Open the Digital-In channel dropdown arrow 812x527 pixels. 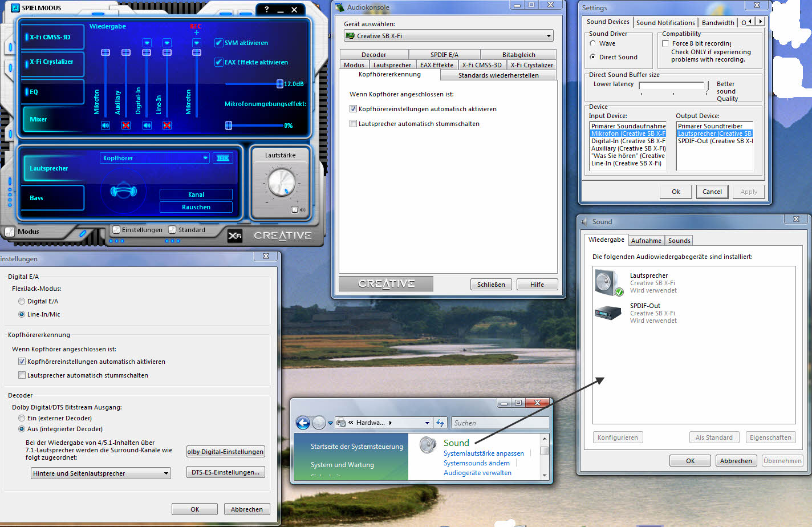tap(147, 43)
